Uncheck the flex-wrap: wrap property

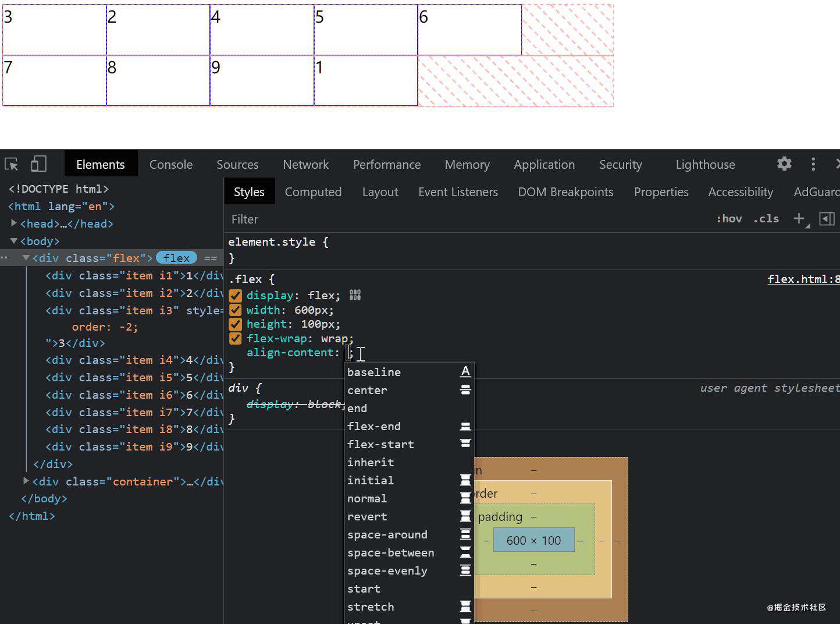point(235,338)
